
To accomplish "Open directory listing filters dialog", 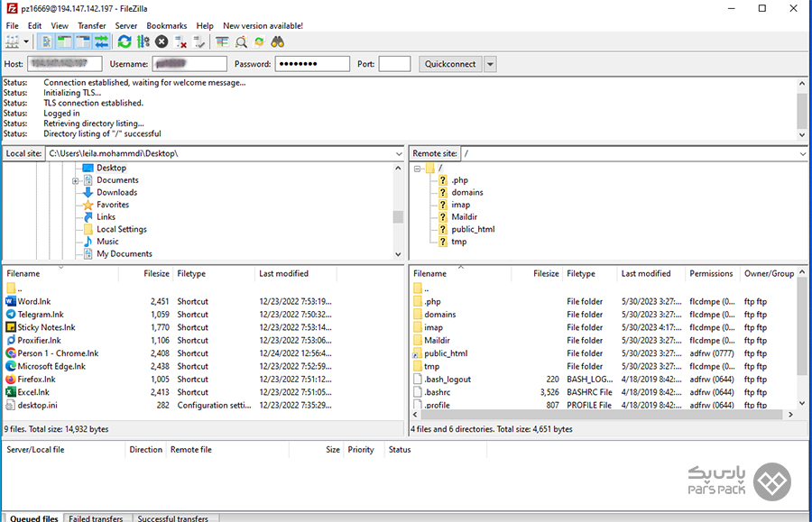I will (222, 41).
